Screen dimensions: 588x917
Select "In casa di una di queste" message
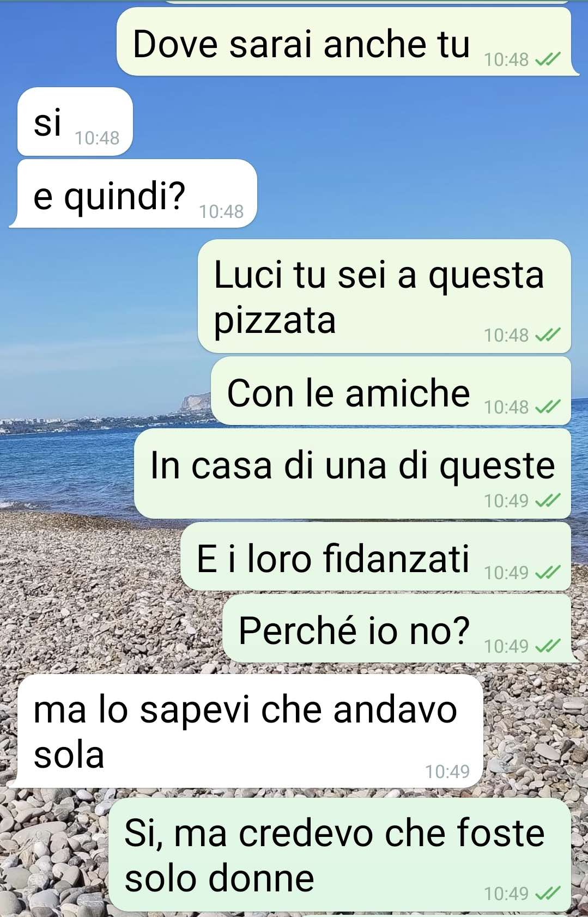[x=353, y=473]
